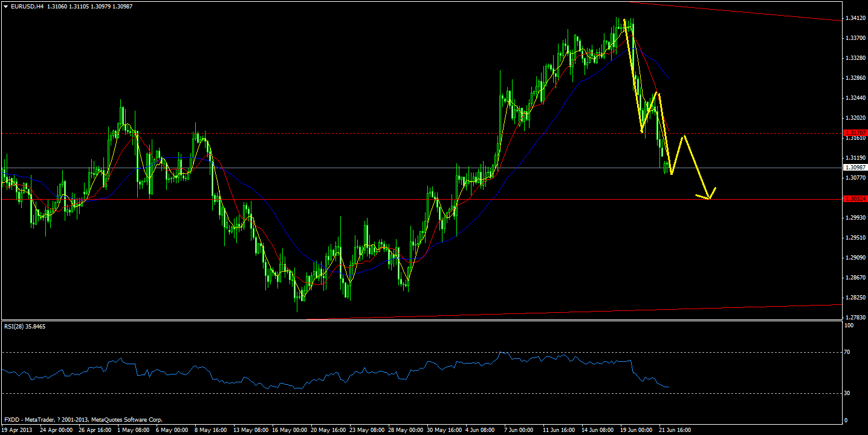Click the 1.29090 price scale label

coord(855,258)
